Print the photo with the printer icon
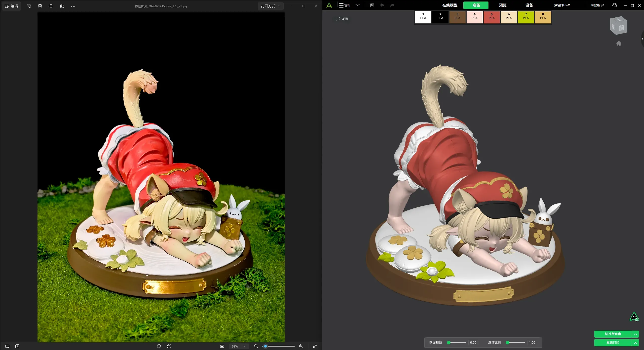The height and width of the screenshot is (350, 644). click(51, 6)
